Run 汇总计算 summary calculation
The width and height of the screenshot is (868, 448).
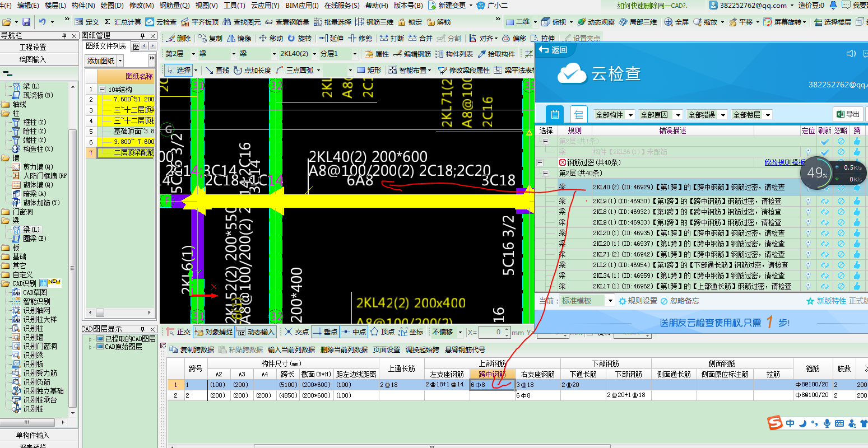(123, 22)
